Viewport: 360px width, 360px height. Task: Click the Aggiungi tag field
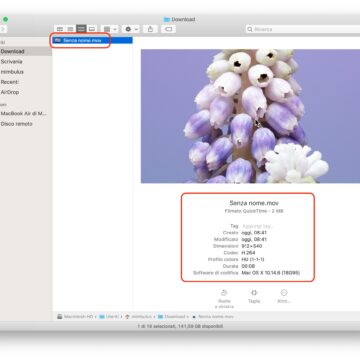click(258, 226)
